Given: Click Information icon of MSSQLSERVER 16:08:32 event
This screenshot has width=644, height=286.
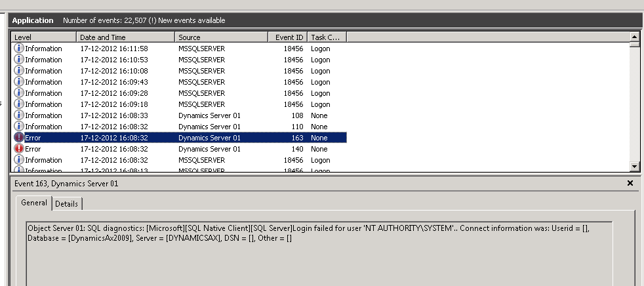Looking at the screenshot, I should click(x=19, y=159).
